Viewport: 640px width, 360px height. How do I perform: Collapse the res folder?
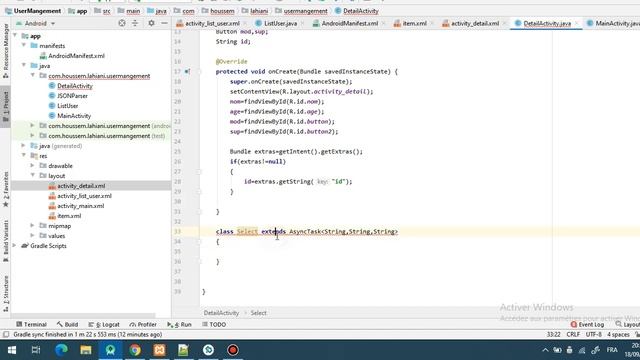(x=24, y=156)
